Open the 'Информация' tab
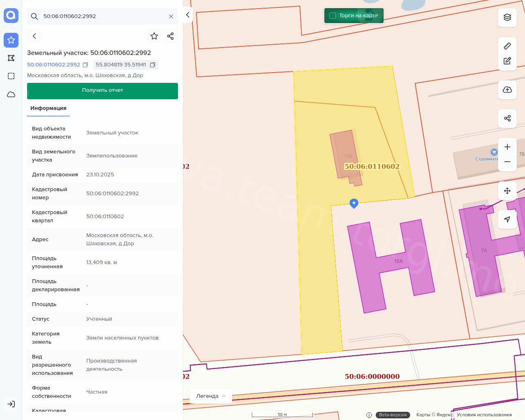The image size is (525, 420). point(48,108)
